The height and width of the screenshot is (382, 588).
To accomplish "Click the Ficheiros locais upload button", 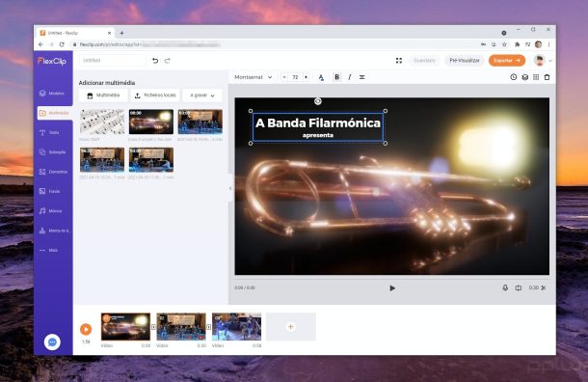I will coord(155,95).
